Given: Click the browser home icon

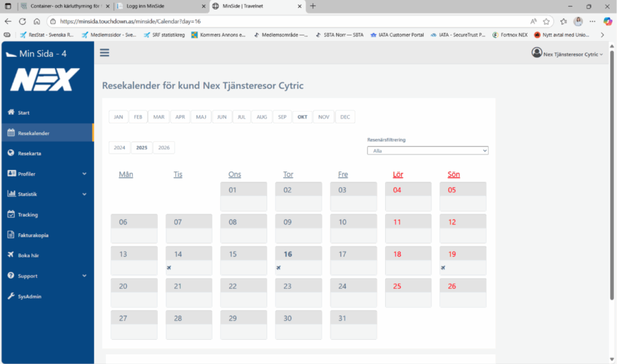Looking at the screenshot, I should tap(37, 21).
